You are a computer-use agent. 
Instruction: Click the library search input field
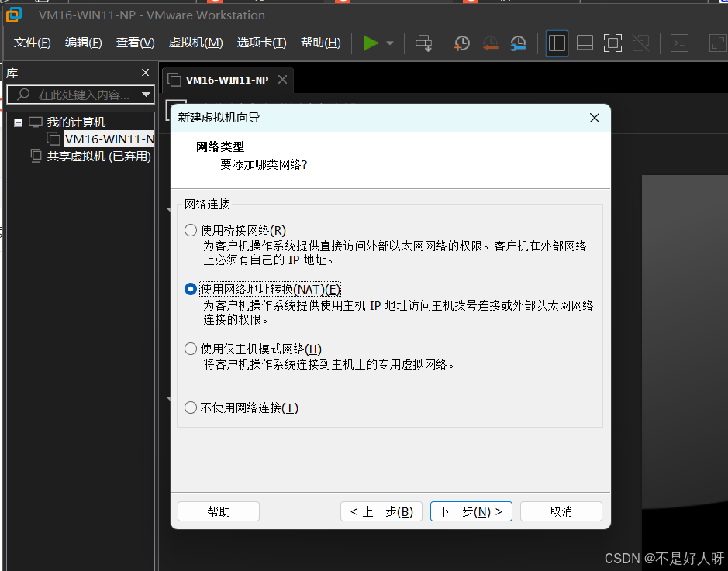81,95
